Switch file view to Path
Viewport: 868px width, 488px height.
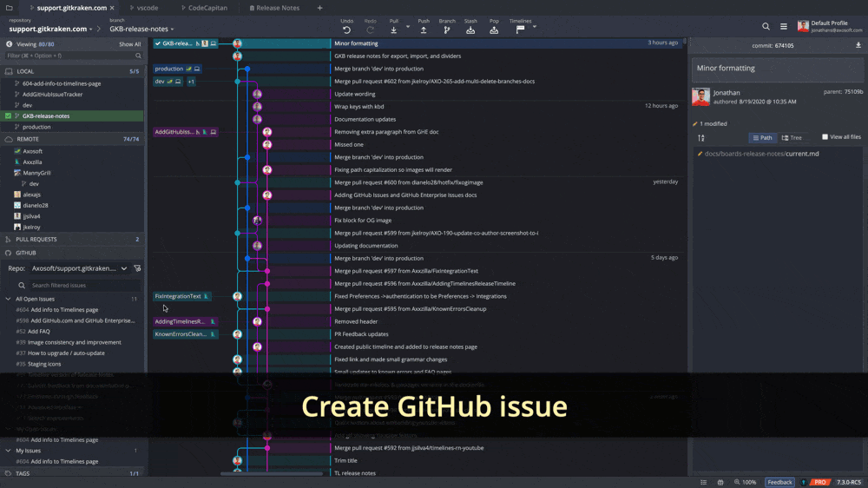pos(762,137)
